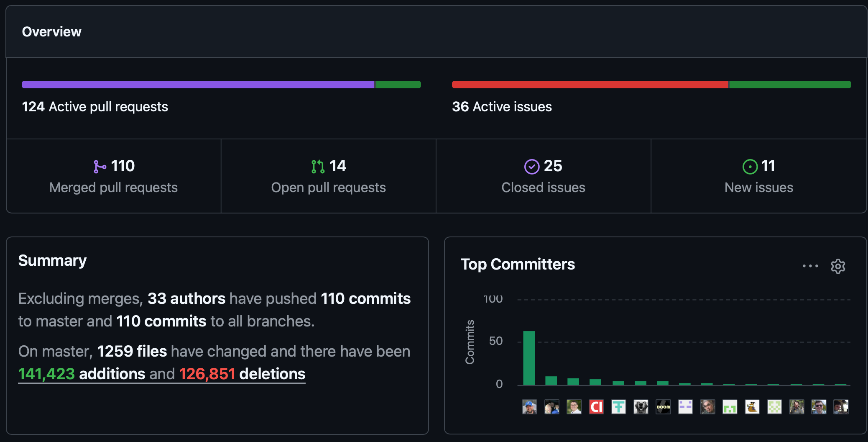Screen dimensions: 868x442
Task: Open the three-dot menu in Top Committers
Action: pos(810,266)
